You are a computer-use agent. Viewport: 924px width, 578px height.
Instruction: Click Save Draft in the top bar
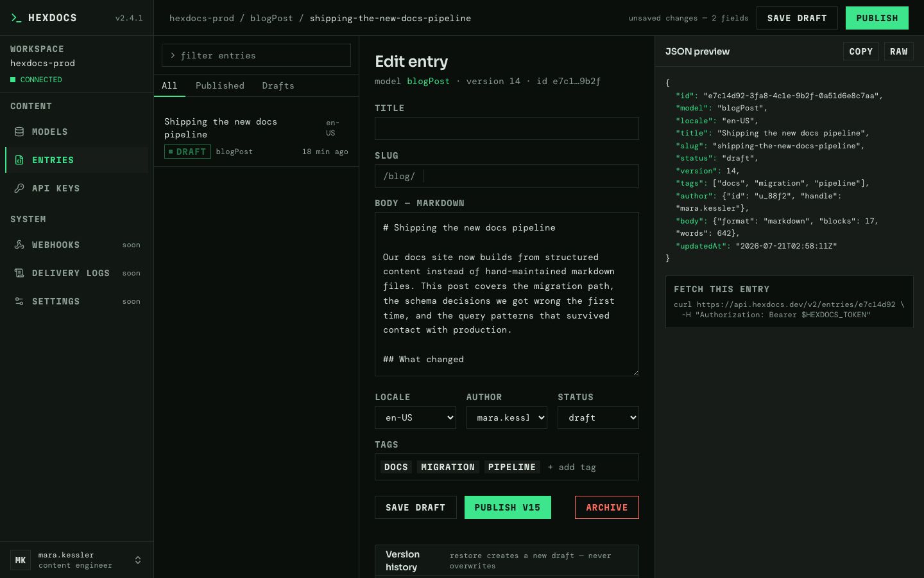797,18
